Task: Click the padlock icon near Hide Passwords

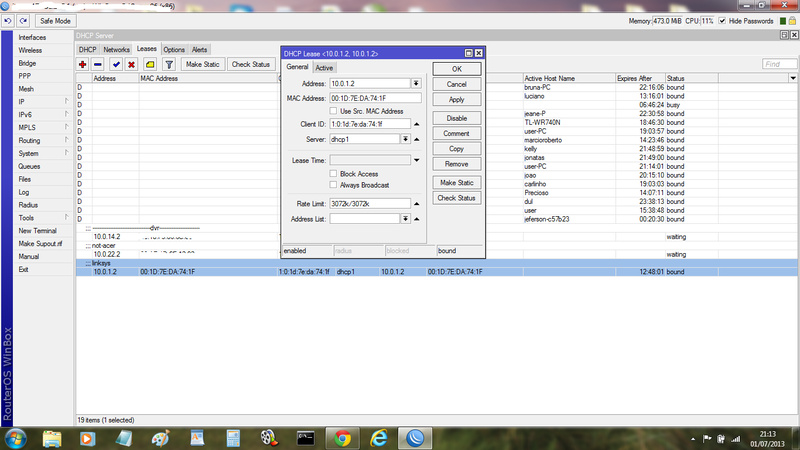Action: pyautogui.click(x=792, y=21)
